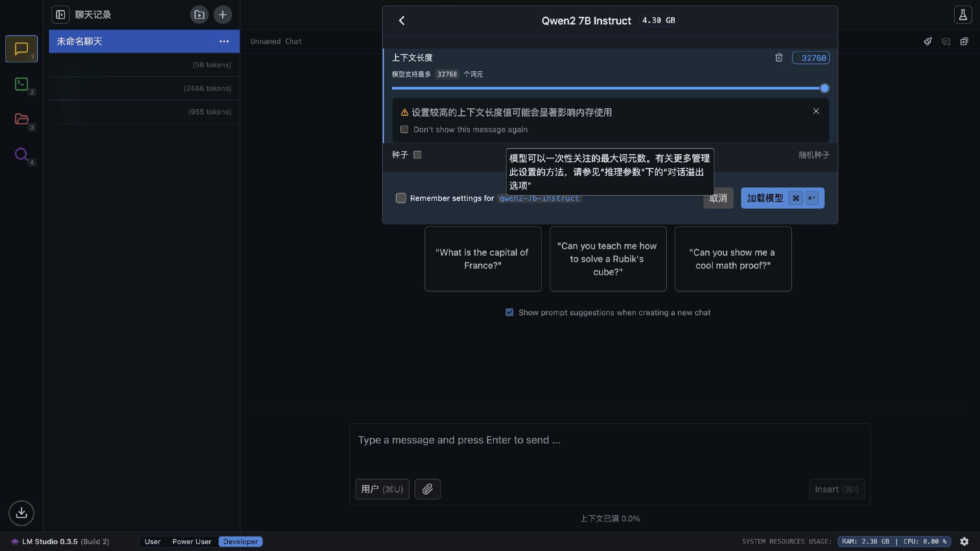
Task: Collapse the chat history sidebar panel icon
Action: click(x=60, y=15)
